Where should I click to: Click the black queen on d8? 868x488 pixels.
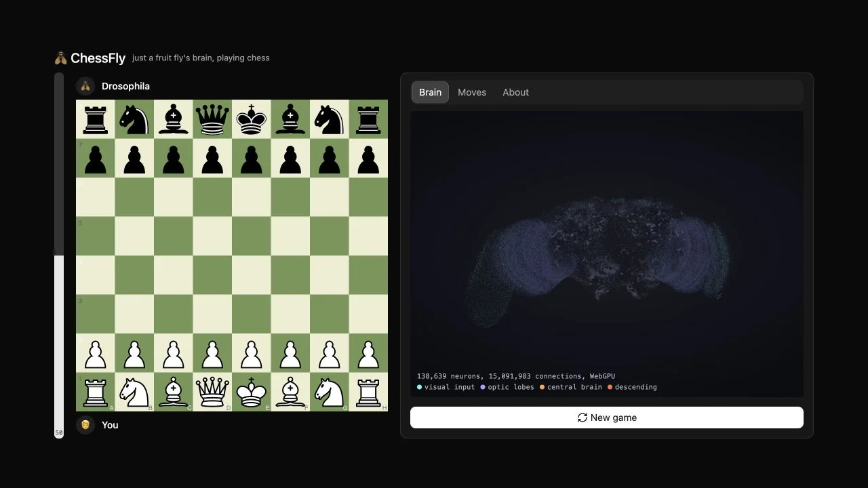(212, 119)
